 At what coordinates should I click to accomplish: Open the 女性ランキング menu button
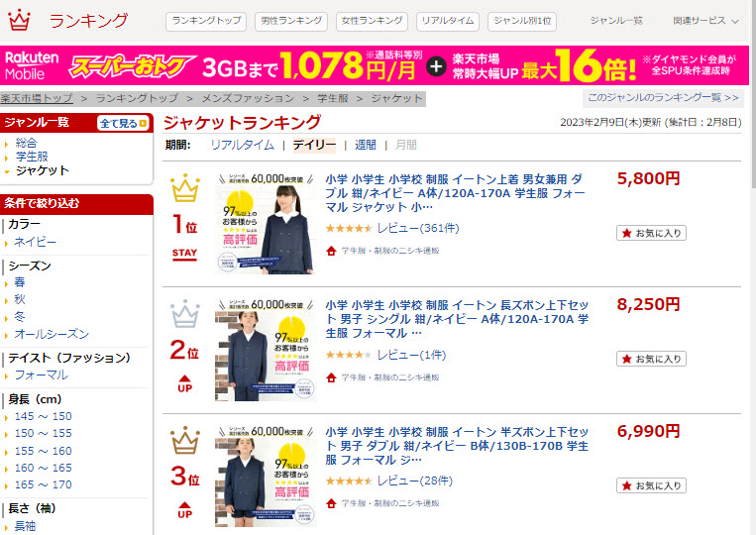pos(372,21)
